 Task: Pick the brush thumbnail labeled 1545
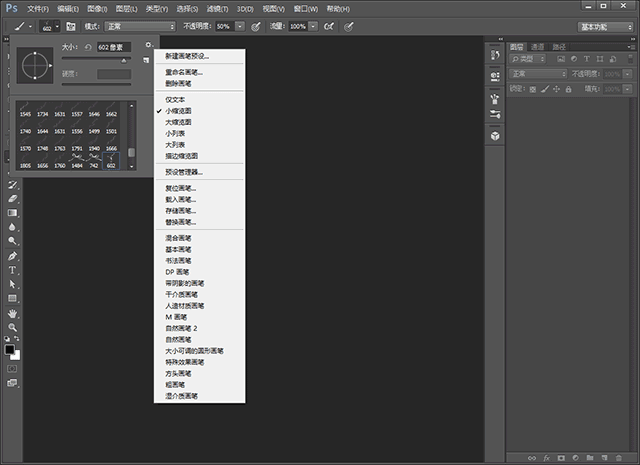pyautogui.click(x=25, y=115)
